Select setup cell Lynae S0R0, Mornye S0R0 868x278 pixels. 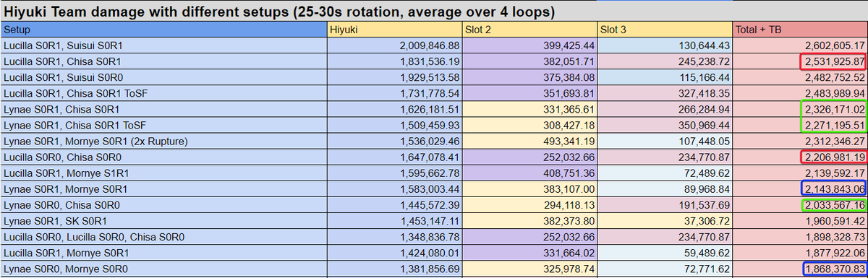pyautogui.click(x=163, y=268)
